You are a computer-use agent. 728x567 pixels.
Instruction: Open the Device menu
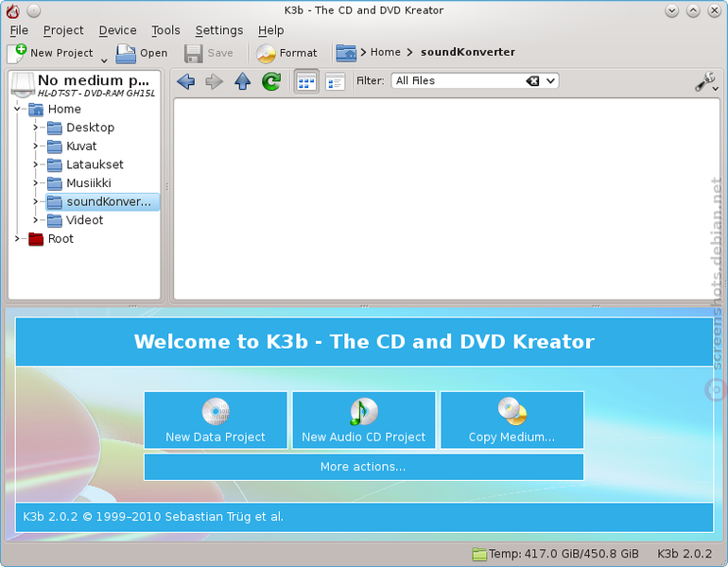click(x=117, y=30)
